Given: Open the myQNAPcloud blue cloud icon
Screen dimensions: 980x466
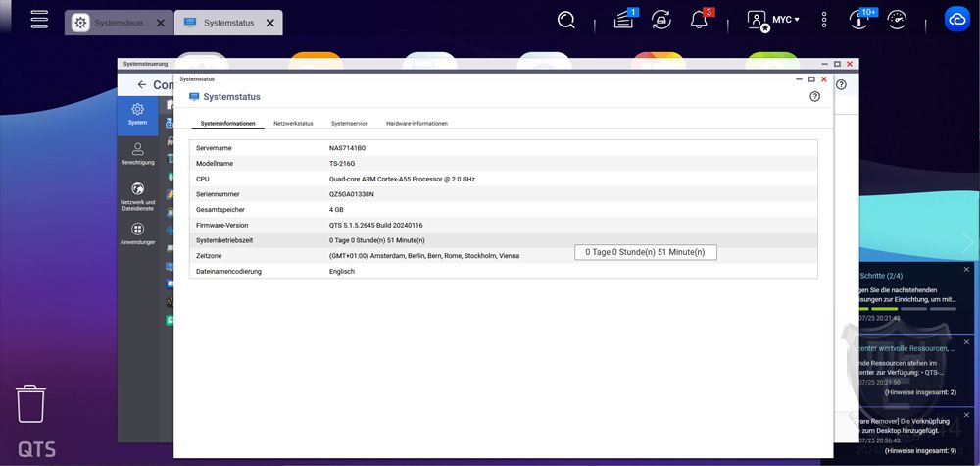Looking at the screenshot, I should [956, 20].
